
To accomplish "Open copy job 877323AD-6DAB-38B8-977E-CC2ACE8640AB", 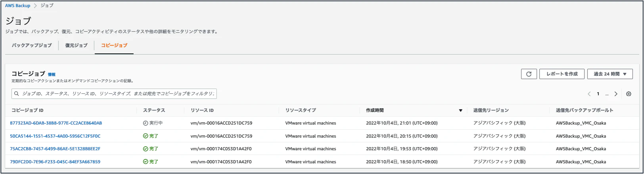I will [56, 123].
